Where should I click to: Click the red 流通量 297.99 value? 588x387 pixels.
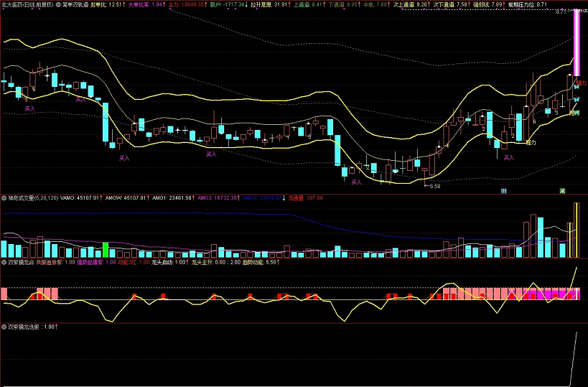coord(305,198)
